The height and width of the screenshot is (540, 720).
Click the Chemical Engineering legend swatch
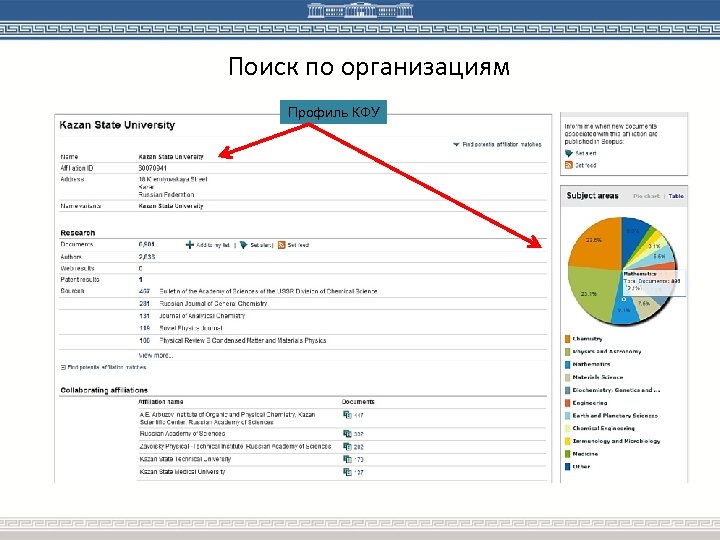568,428
